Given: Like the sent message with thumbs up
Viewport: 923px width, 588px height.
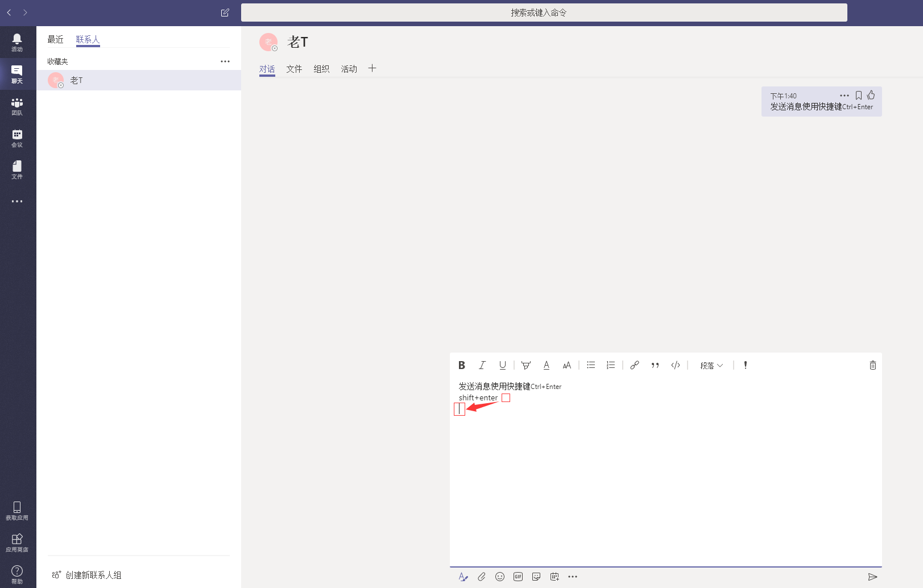Looking at the screenshot, I should [871, 95].
